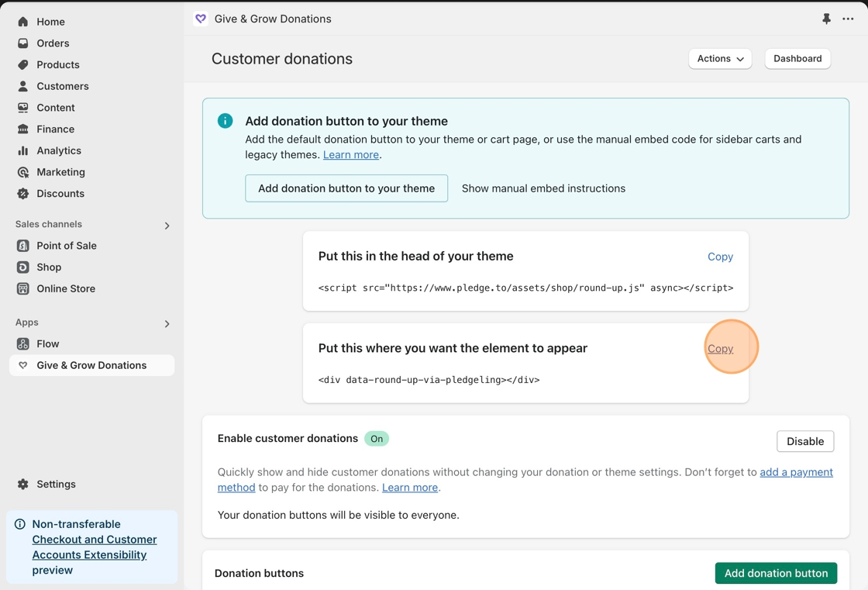Click the info icon in the teal banner
Viewport: 868px width, 590px height.
point(226,121)
